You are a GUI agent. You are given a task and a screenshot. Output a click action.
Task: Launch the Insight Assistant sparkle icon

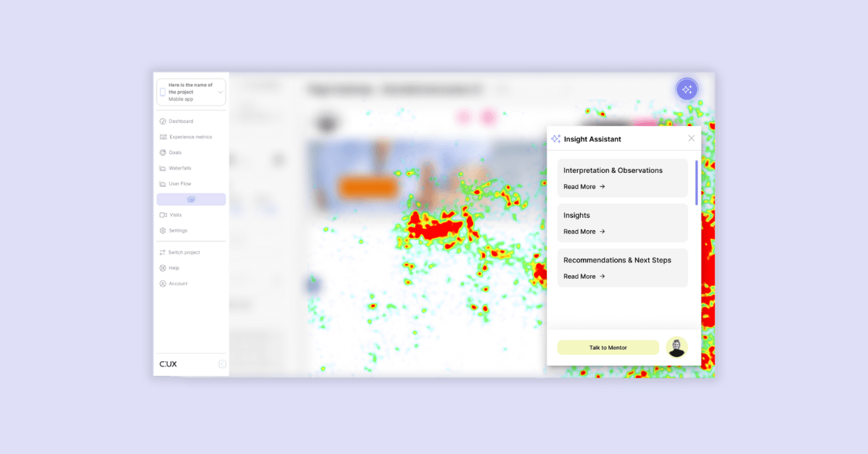[x=686, y=88]
